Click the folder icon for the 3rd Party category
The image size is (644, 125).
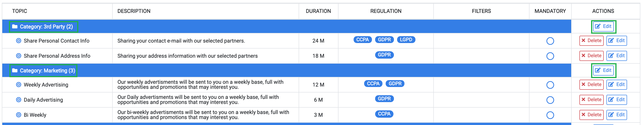pos(15,27)
